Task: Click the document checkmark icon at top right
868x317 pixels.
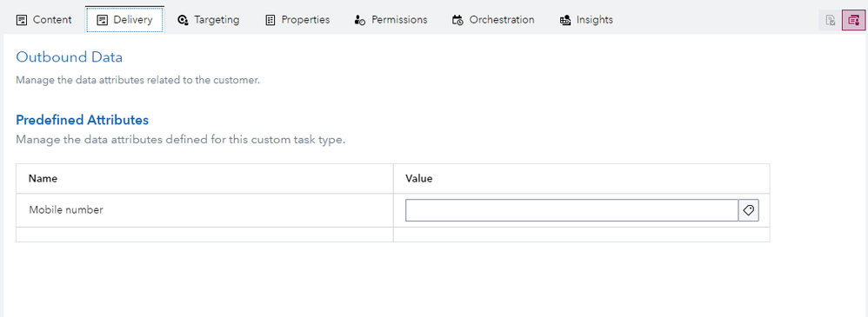Action: coord(830,21)
